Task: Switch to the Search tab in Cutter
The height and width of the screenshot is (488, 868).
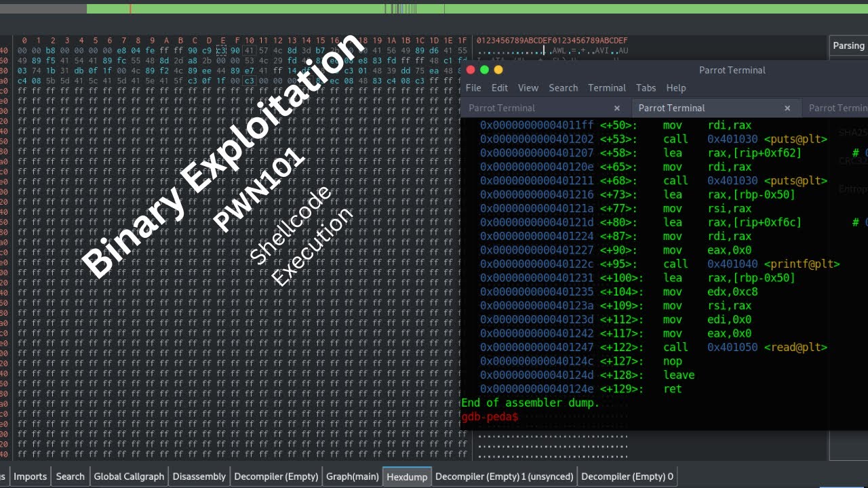Action: tap(71, 476)
